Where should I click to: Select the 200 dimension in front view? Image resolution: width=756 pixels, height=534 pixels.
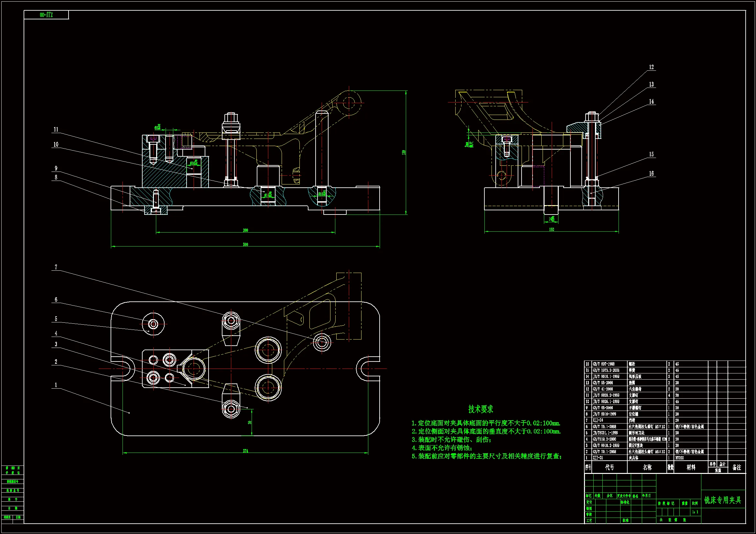(245, 230)
